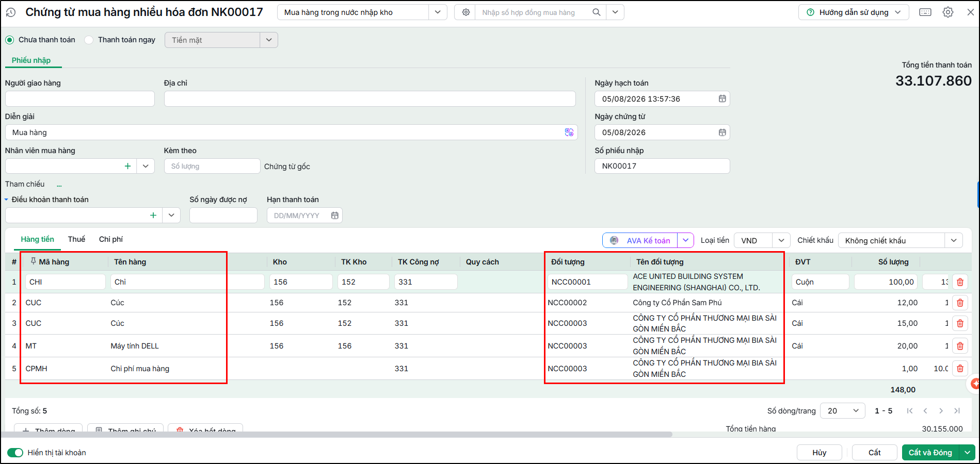The width and height of the screenshot is (980, 464).
Task: Select the Chưa thanh toán radio option
Action: [10, 40]
